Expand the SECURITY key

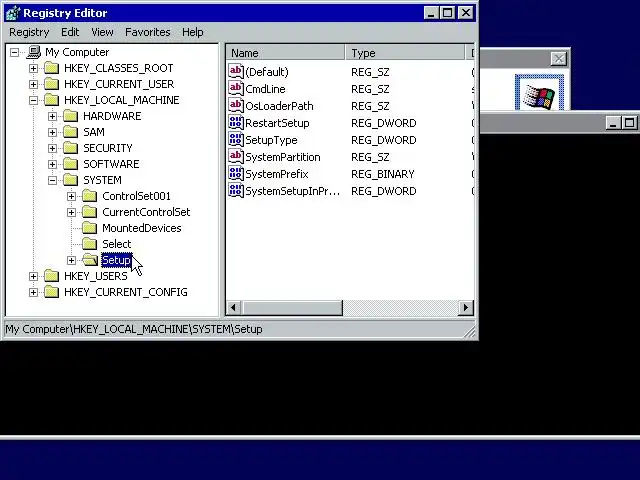coord(52,148)
